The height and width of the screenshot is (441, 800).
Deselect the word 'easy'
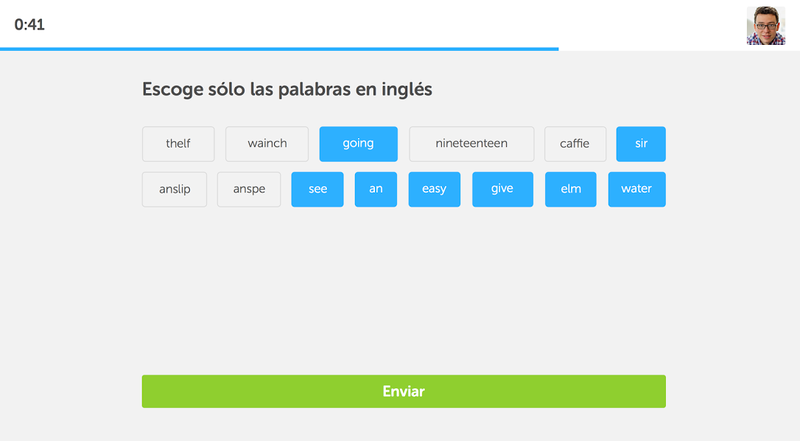(434, 189)
